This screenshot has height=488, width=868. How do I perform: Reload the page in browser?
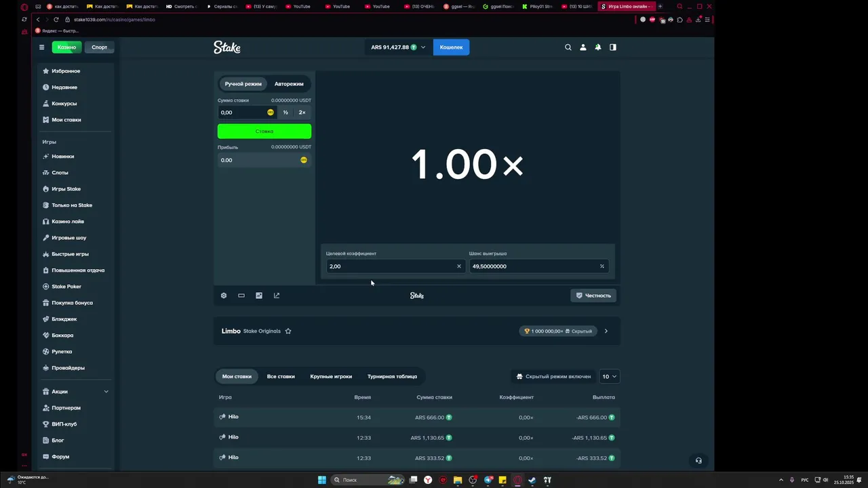pyautogui.click(x=56, y=20)
